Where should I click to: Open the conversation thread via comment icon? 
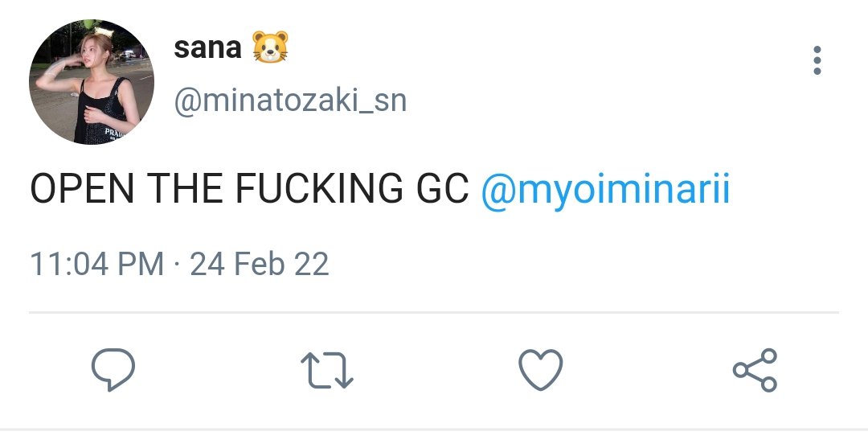pos(113,369)
